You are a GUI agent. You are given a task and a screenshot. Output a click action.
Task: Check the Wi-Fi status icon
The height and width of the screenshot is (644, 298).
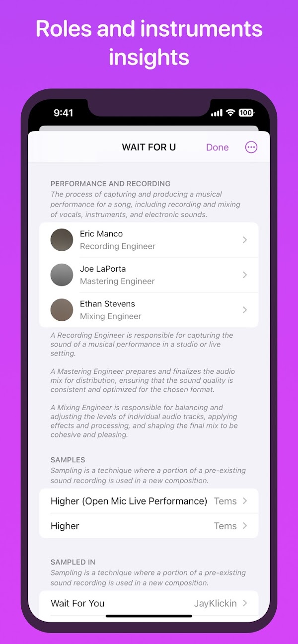[x=230, y=113]
